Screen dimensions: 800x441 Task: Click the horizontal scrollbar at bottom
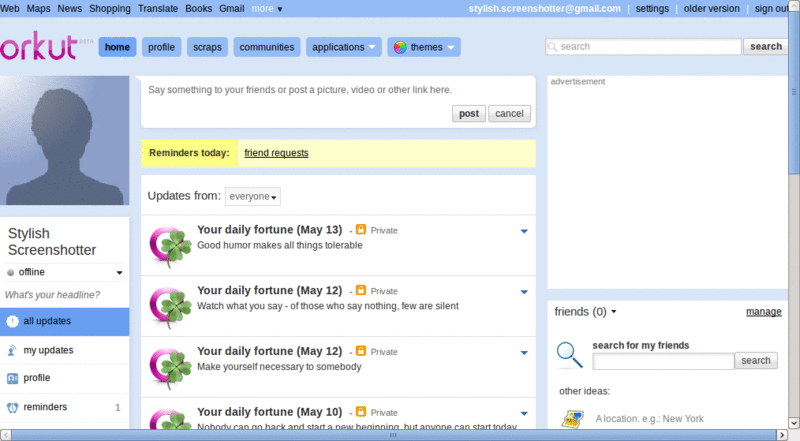coord(393,435)
